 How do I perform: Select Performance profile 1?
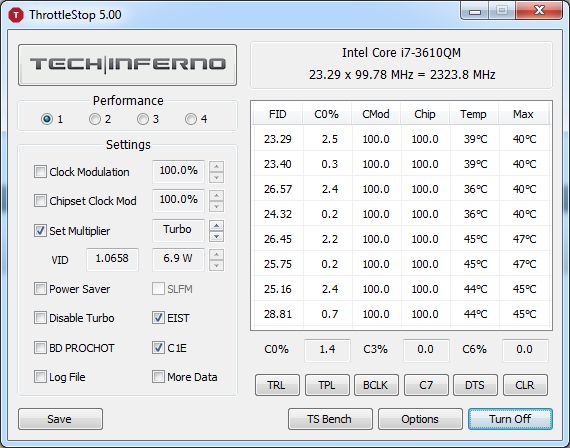tap(47, 119)
